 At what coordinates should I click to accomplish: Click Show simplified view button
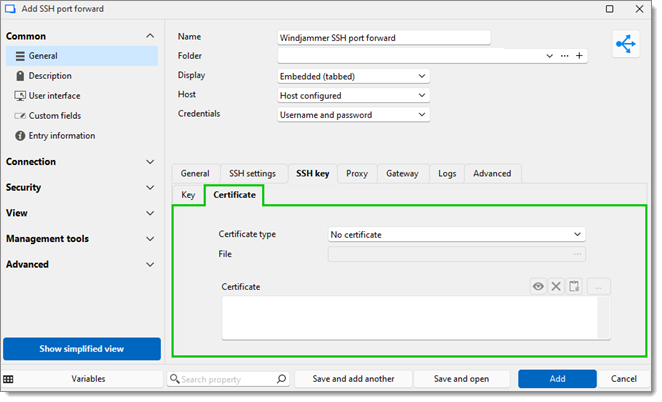tap(81, 349)
